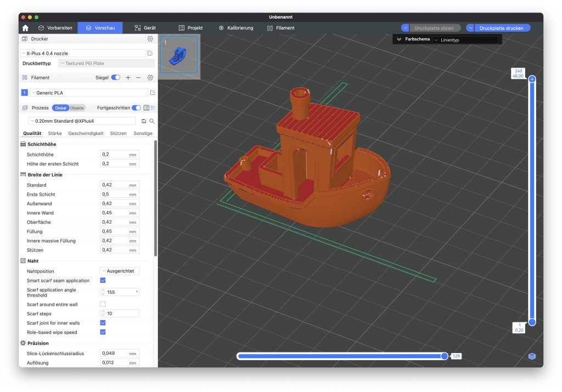Click the Home icon in top bar

[x=25, y=28]
